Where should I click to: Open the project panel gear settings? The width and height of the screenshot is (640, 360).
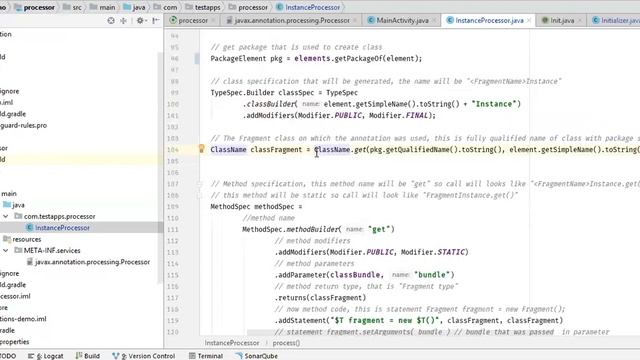[140, 20]
